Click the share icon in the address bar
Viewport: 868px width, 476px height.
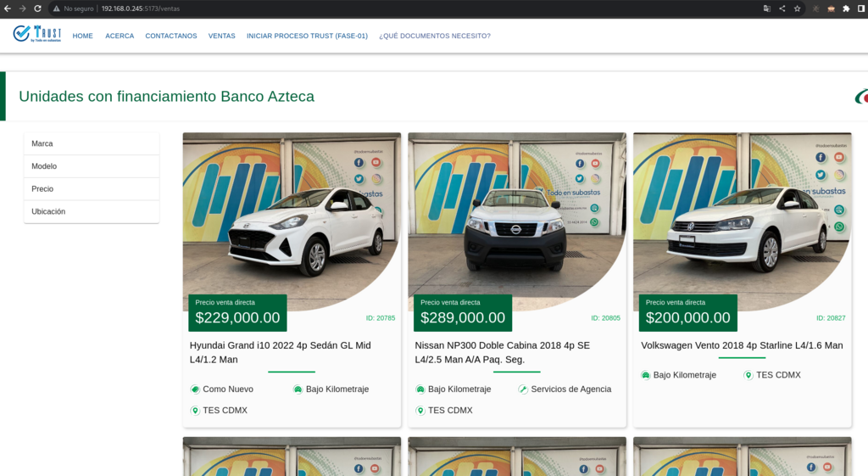click(x=782, y=8)
